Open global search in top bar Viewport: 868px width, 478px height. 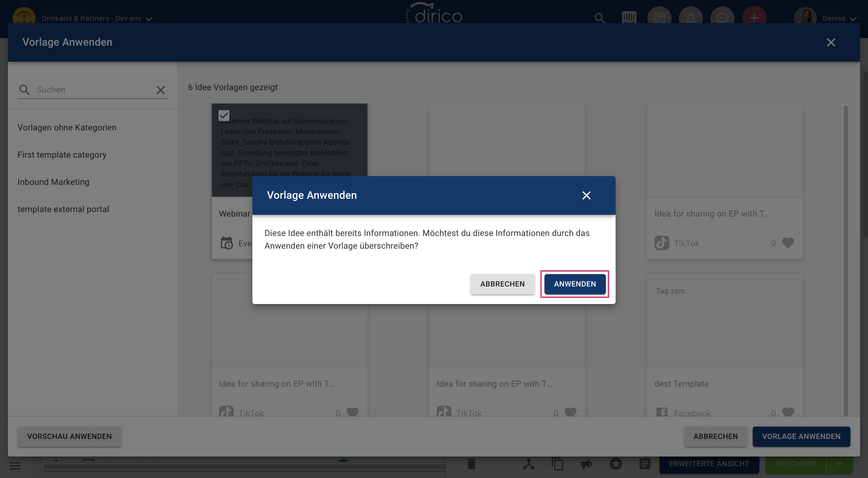(x=600, y=18)
